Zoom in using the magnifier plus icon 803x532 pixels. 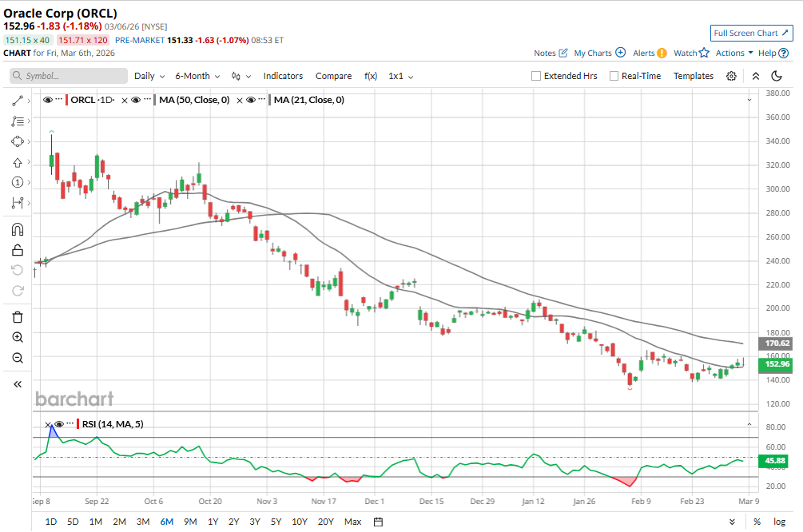[x=18, y=337]
